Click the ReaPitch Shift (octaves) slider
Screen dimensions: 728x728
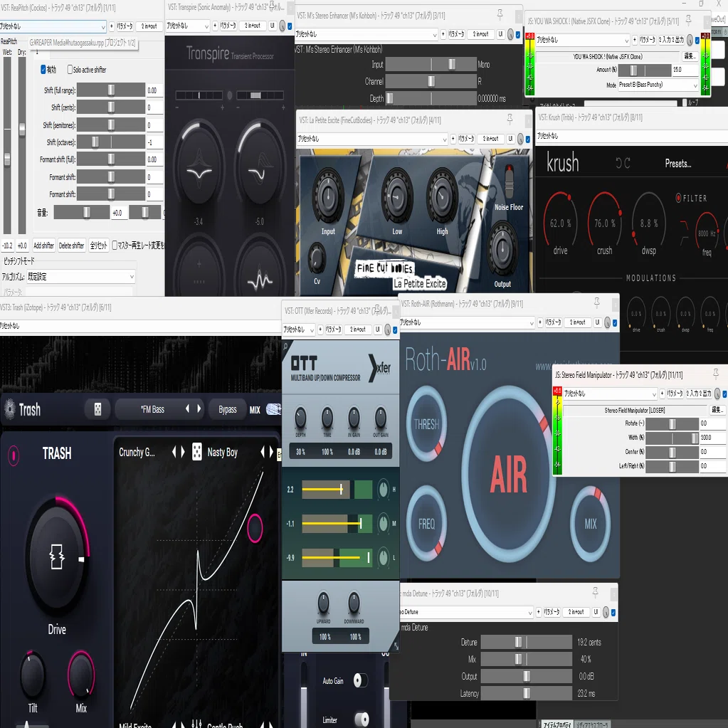[111, 142]
